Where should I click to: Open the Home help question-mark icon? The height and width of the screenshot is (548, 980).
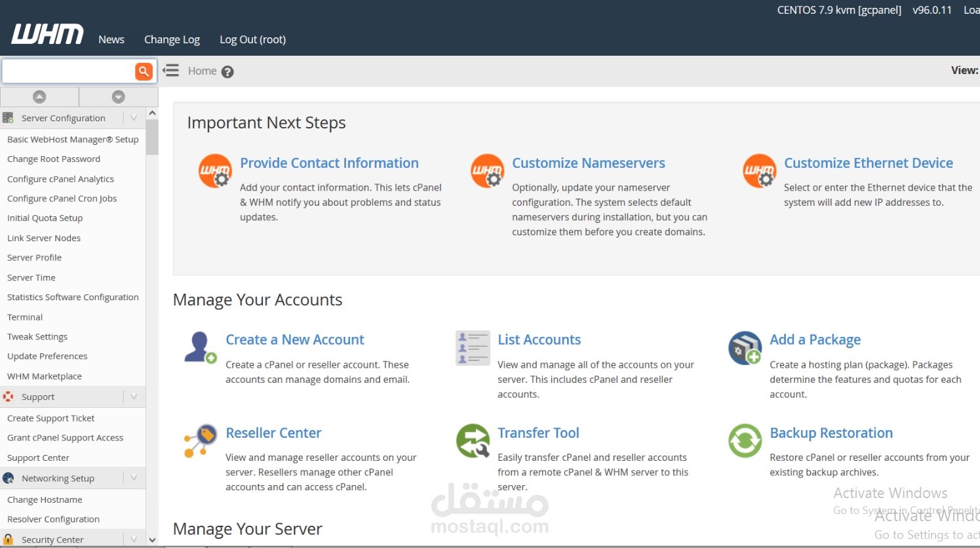pyautogui.click(x=227, y=72)
